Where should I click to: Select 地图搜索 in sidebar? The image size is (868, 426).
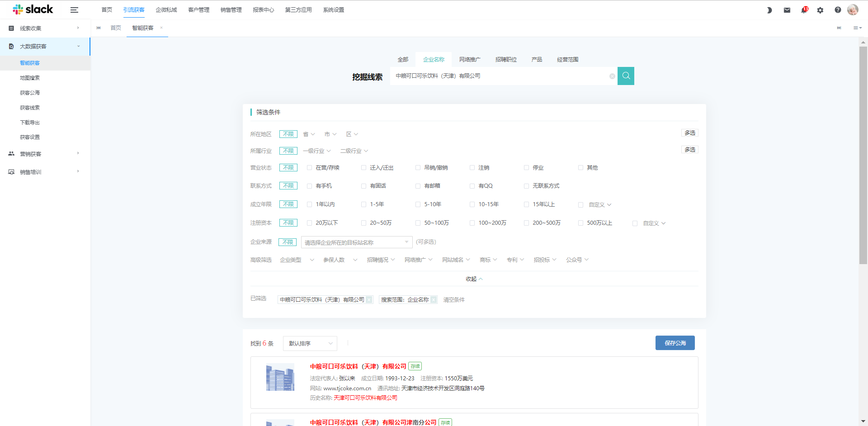click(x=30, y=78)
